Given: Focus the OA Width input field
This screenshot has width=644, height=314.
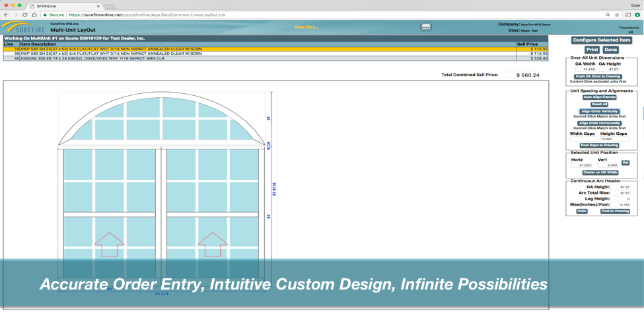Looking at the screenshot, I should click(586, 69).
